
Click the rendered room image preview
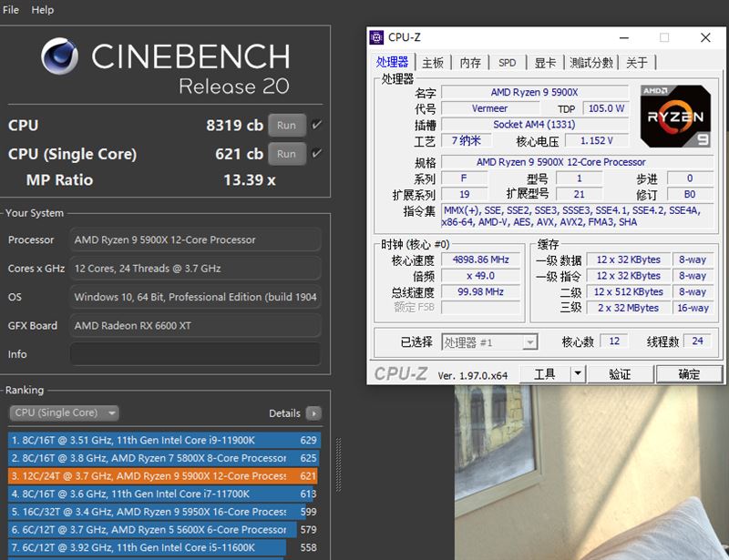click(591, 473)
